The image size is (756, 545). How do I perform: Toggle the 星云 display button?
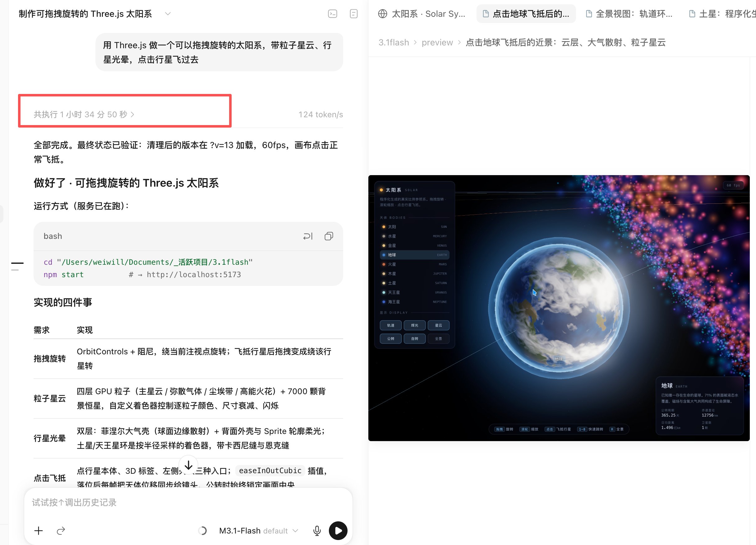click(438, 325)
